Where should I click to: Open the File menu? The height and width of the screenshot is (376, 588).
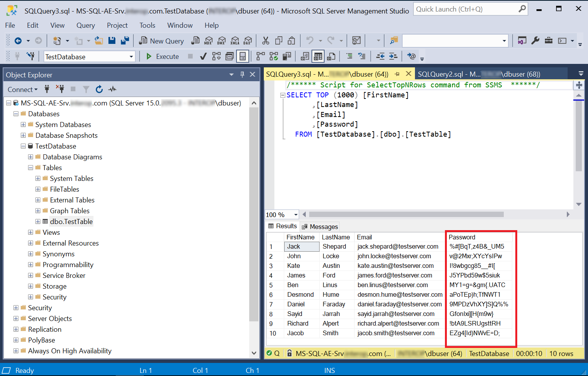(x=10, y=25)
